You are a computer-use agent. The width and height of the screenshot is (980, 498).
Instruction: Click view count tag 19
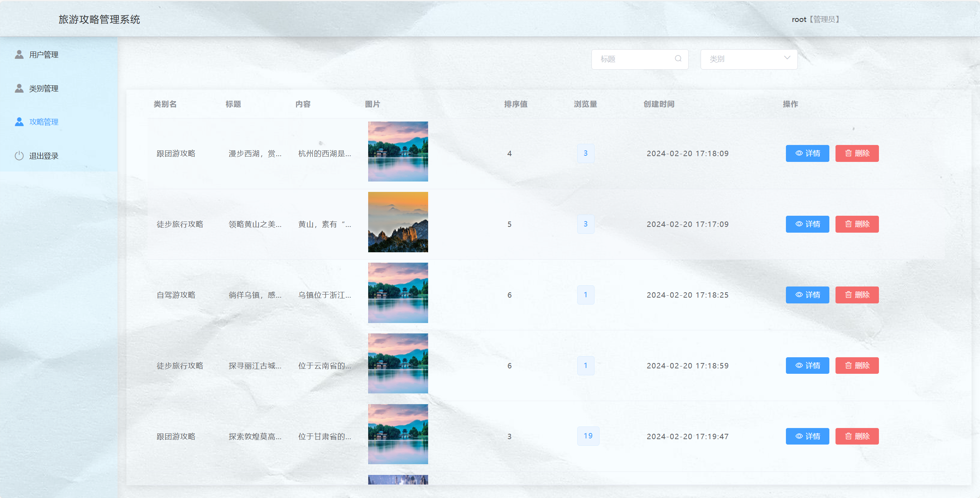[x=588, y=436]
